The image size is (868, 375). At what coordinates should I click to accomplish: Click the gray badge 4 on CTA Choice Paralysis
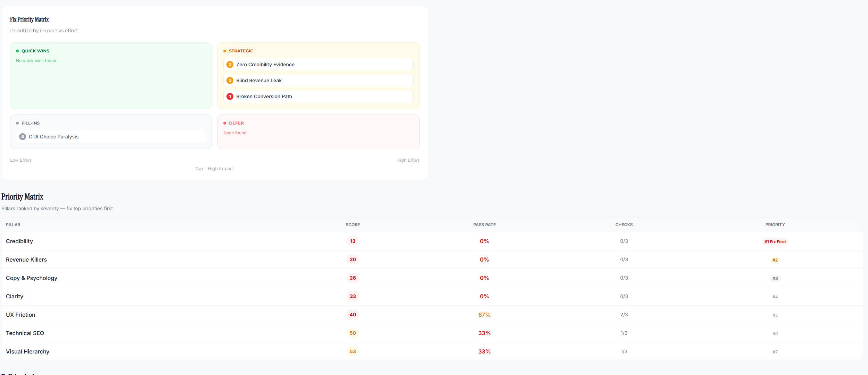coord(23,136)
